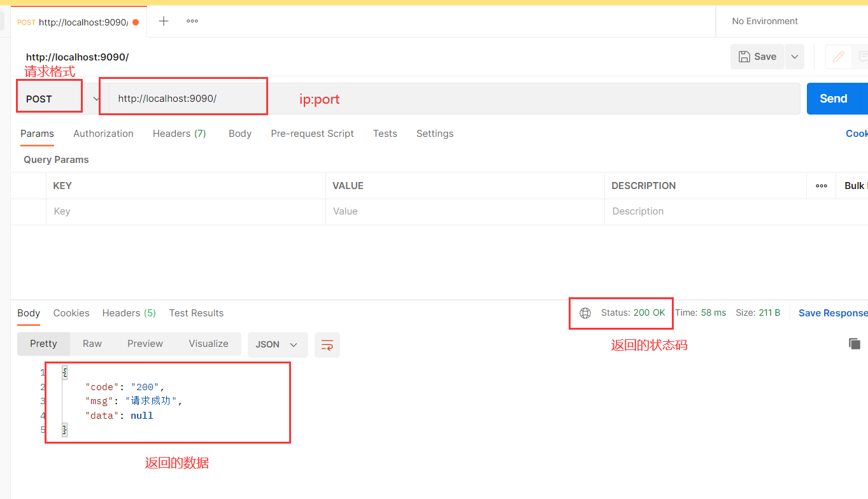
Task: Click Save Response
Action: [833, 313]
